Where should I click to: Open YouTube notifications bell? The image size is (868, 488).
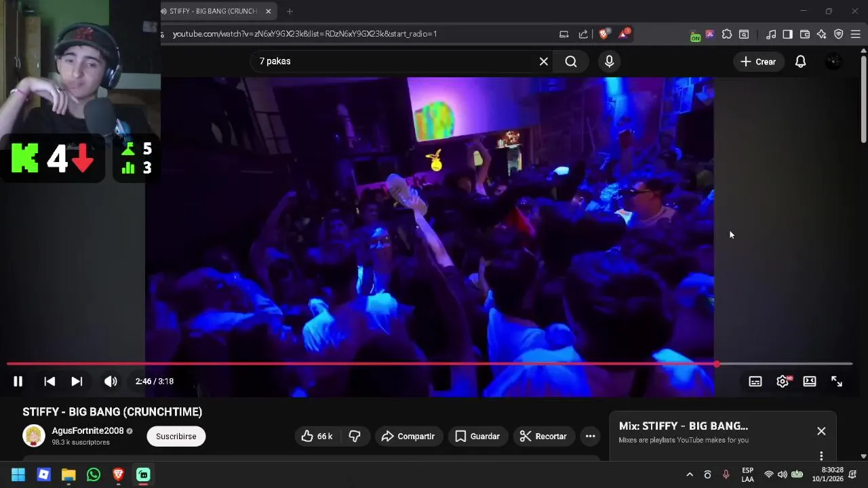[x=800, y=62]
